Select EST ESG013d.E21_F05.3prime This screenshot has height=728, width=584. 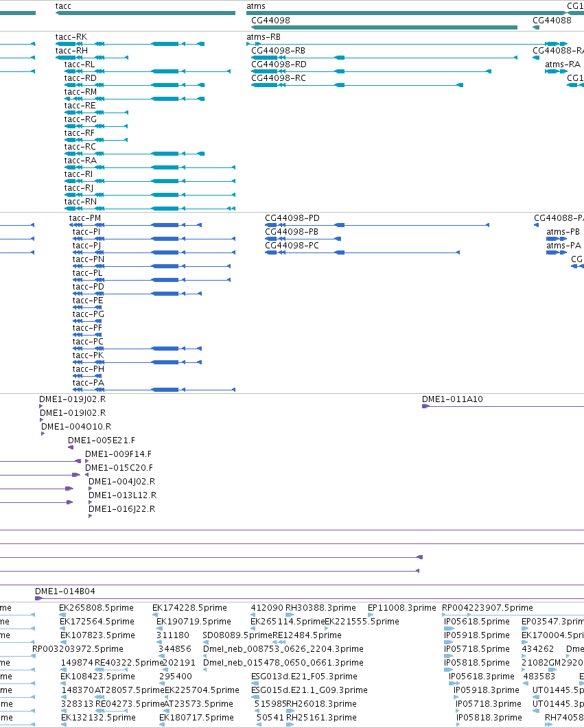(x=255, y=683)
